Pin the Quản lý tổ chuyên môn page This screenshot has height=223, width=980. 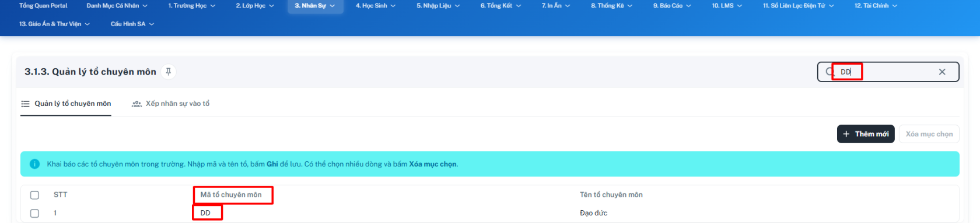168,72
